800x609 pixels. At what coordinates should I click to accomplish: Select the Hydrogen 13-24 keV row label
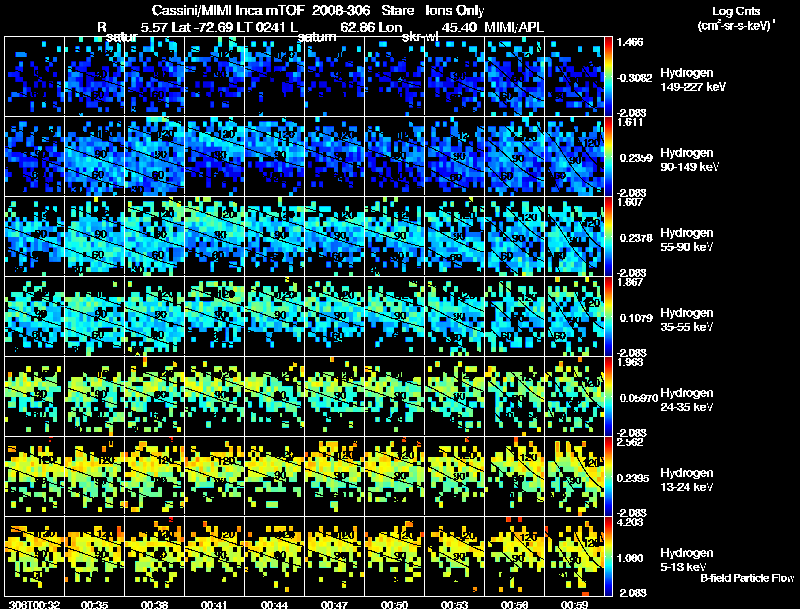click(x=687, y=480)
